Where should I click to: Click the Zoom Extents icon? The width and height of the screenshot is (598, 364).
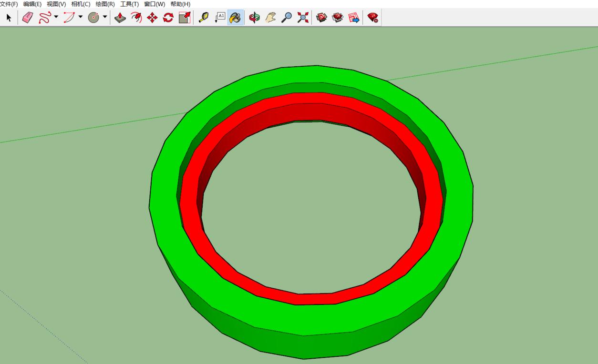(303, 18)
